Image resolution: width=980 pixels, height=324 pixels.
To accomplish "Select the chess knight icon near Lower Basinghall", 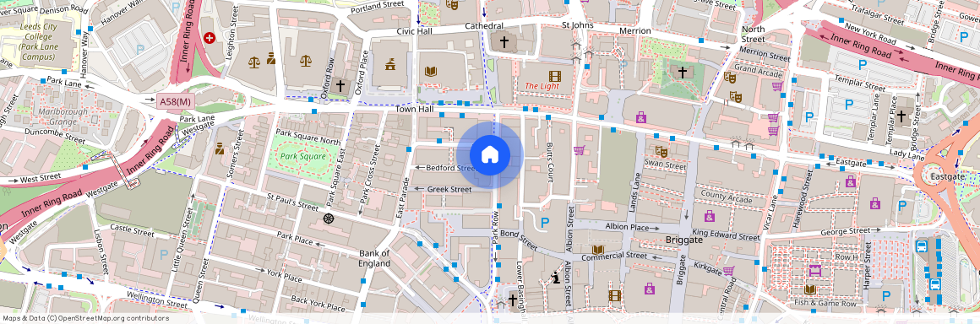I will (555, 278).
